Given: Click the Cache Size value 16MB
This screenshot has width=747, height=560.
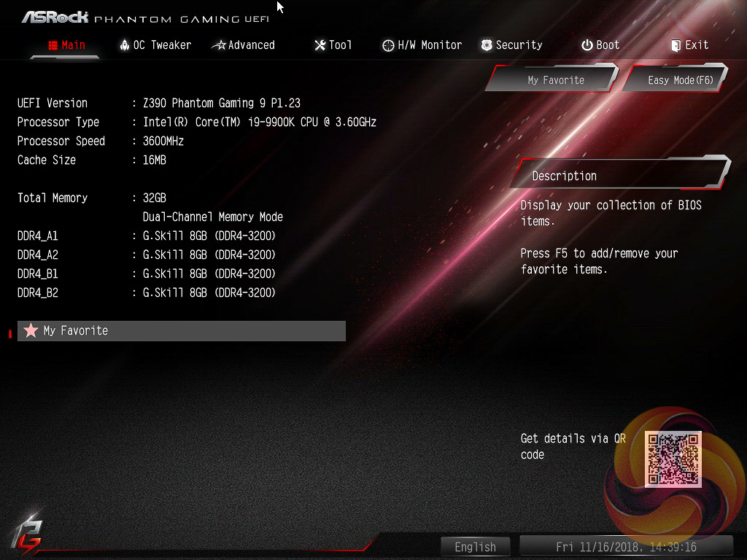Looking at the screenshot, I should (155, 160).
